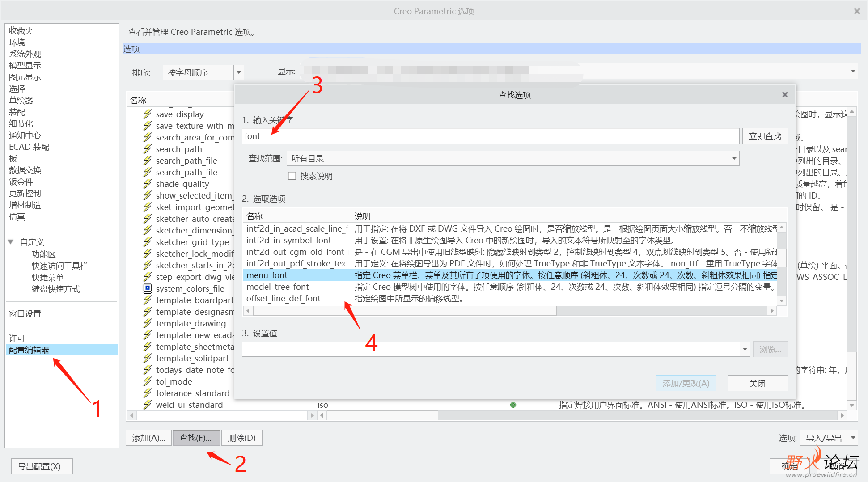Select 系统外观 category

pos(25,54)
